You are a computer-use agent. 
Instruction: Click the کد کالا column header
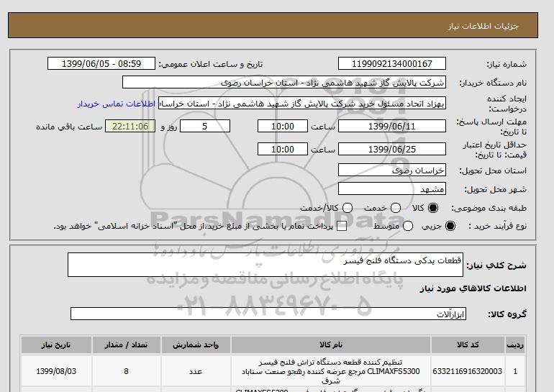(x=468, y=345)
